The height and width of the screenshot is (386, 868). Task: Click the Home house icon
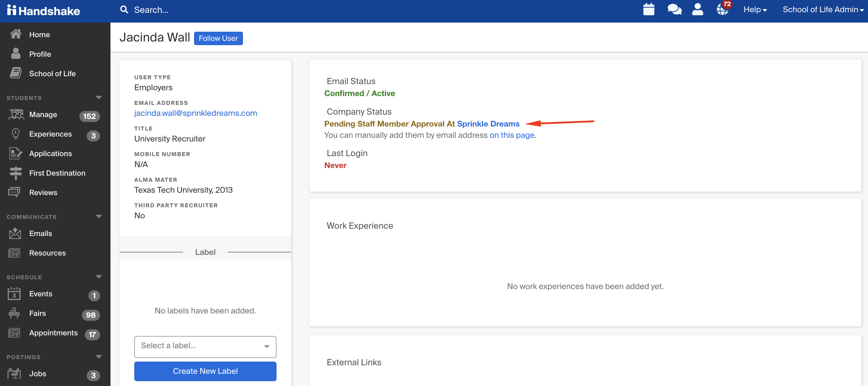pos(16,34)
